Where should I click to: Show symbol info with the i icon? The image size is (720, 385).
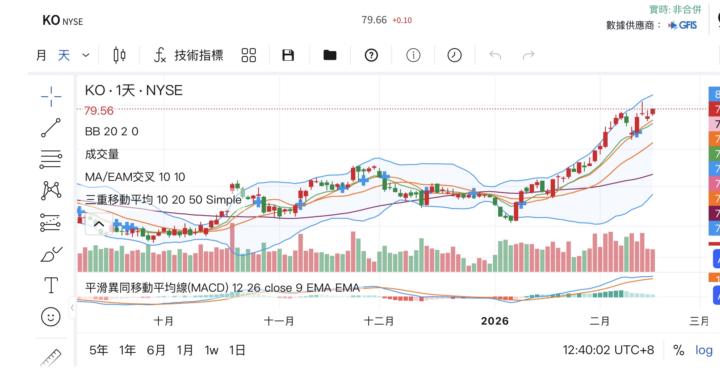[413, 56]
